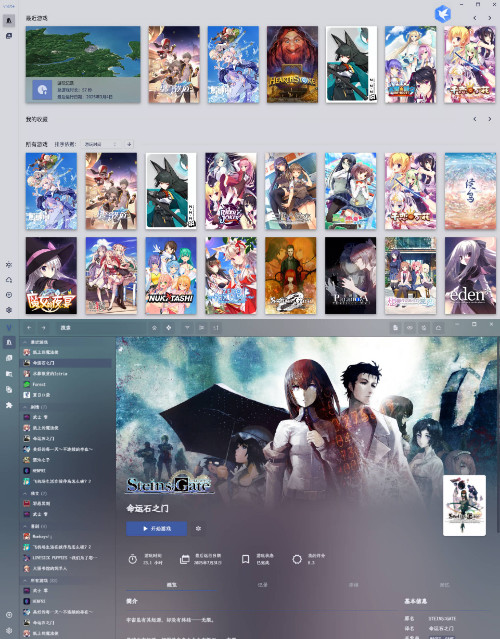Open library icon in upper window sidebar

point(9,20)
